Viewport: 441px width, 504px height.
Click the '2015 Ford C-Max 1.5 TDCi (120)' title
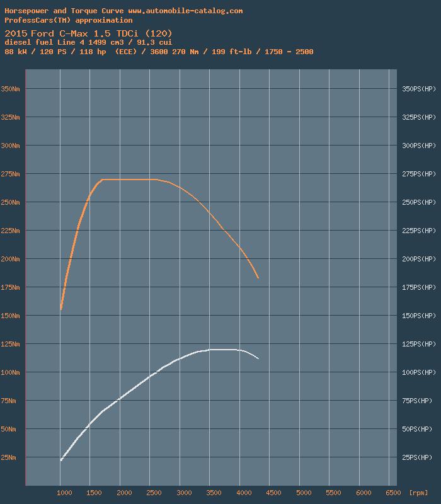pyautogui.click(x=88, y=33)
